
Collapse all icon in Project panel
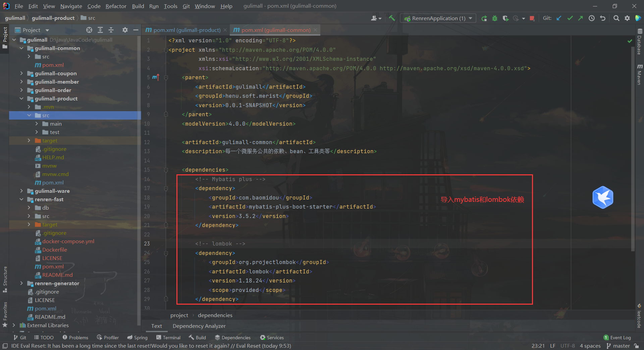(111, 30)
